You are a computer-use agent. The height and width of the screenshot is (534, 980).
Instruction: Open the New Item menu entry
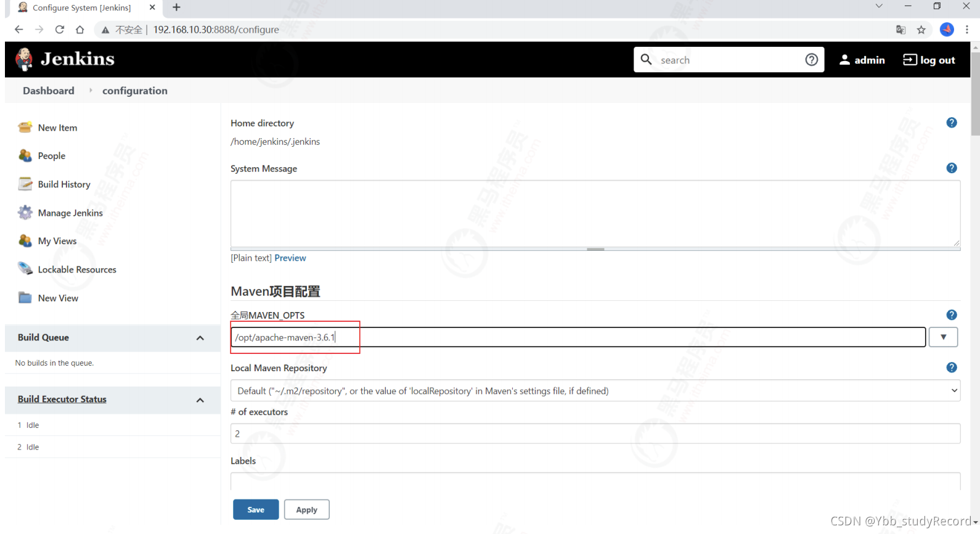(x=57, y=128)
